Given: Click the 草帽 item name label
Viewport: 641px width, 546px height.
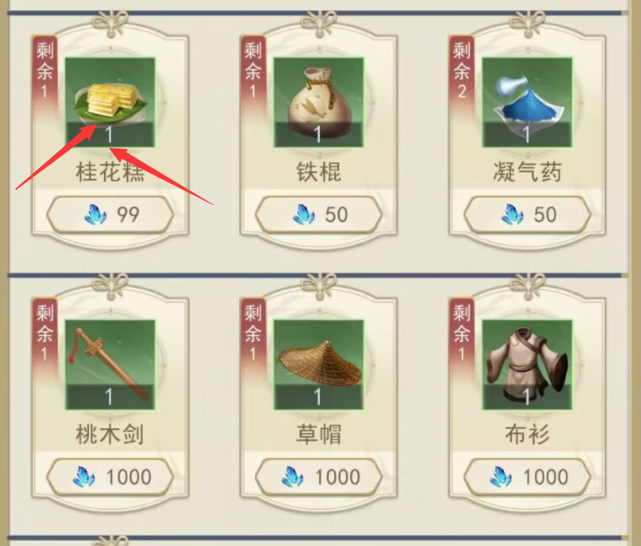Looking at the screenshot, I should (318, 434).
